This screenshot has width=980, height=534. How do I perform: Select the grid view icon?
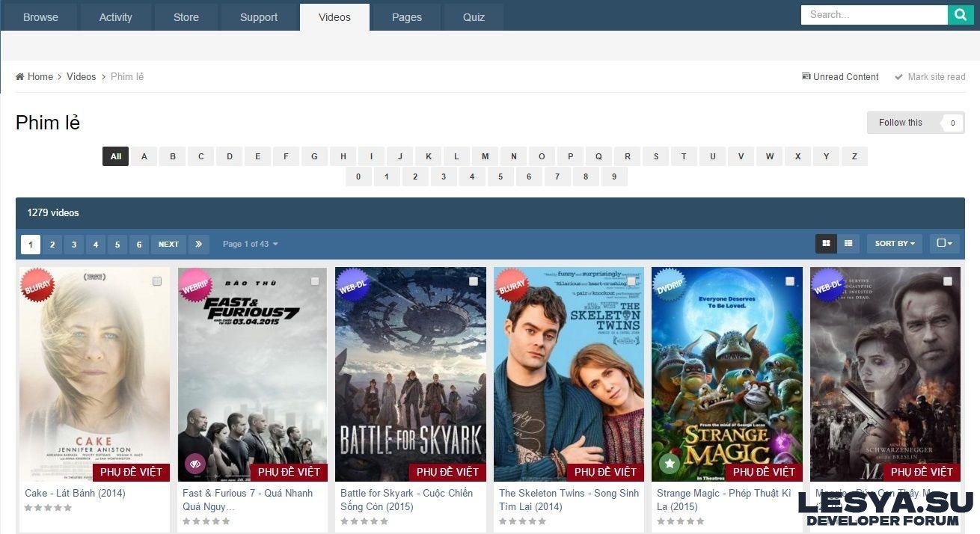point(826,243)
